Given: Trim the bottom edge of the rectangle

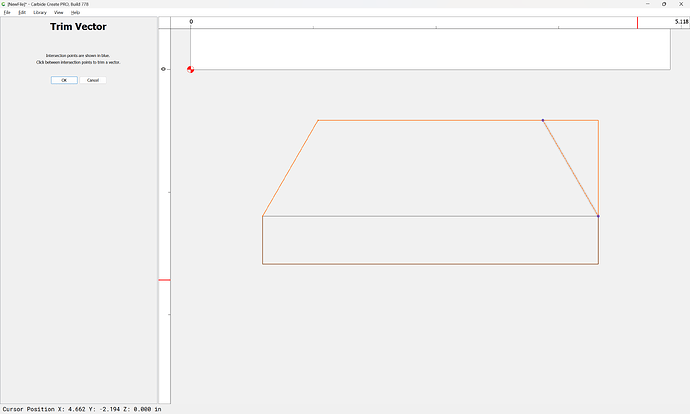Looking at the screenshot, I should coord(430,264).
